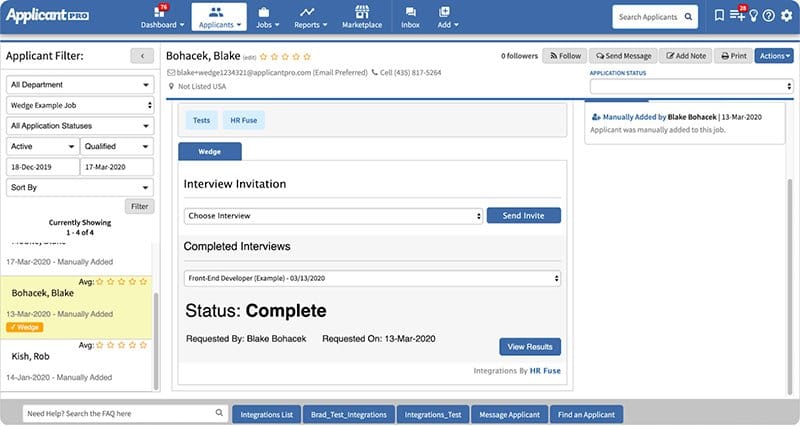The image size is (800, 426).
Task: Collapse the Applicant Filter panel
Action: 143,57
